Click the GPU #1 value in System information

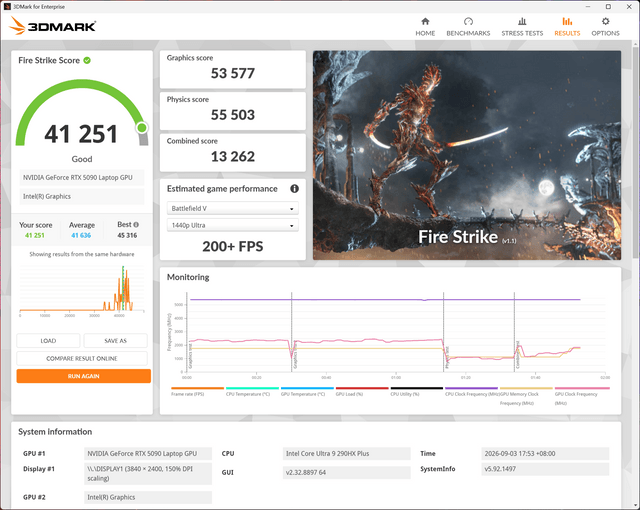coord(148,454)
